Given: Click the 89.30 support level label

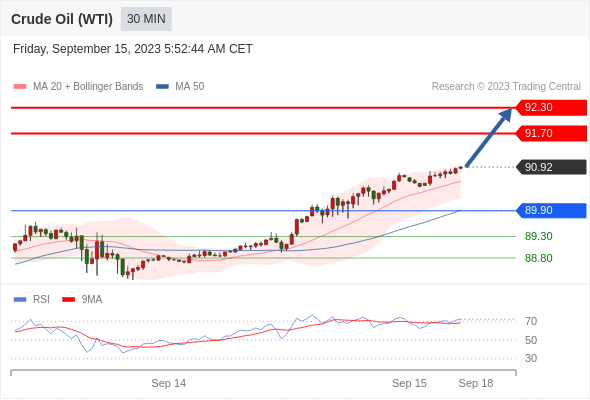Looking at the screenshot, I should click(x=538, y=236).
